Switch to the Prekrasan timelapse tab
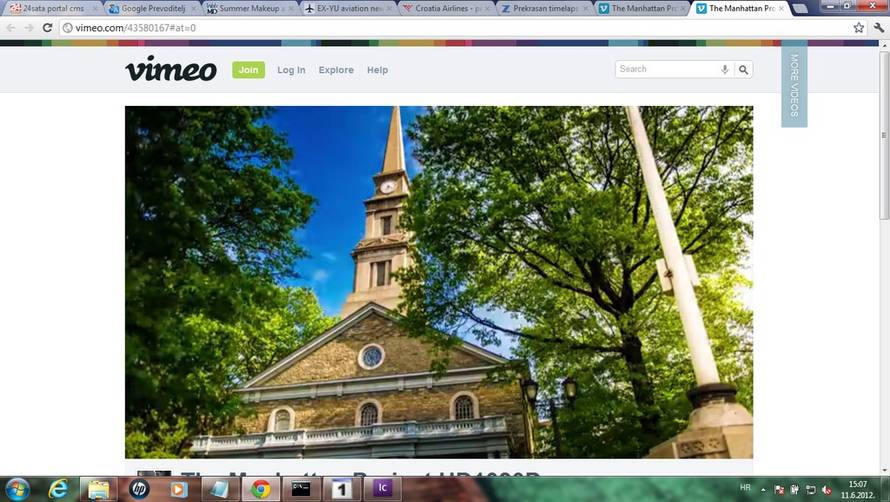Image resolution: width=890 pixels, height=502 pixels. tap(545, 9)
